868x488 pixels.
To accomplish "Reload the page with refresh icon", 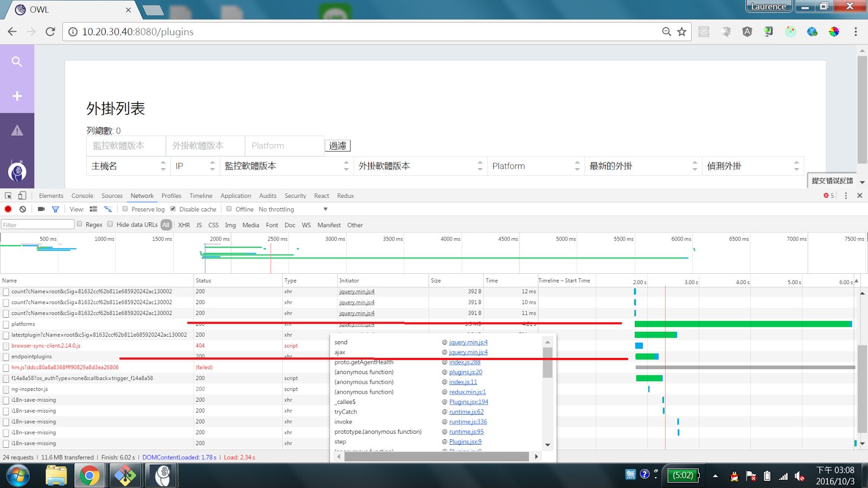I will click(x=50, y=31).
